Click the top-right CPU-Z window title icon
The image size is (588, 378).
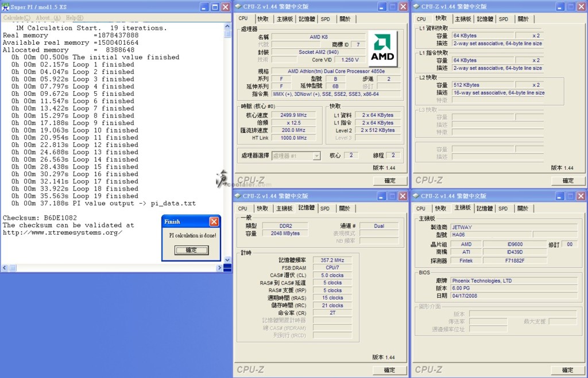(x=416, y=6)
